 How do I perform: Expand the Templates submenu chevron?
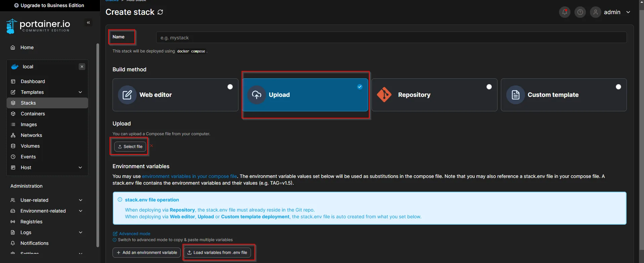coord(80,92)
